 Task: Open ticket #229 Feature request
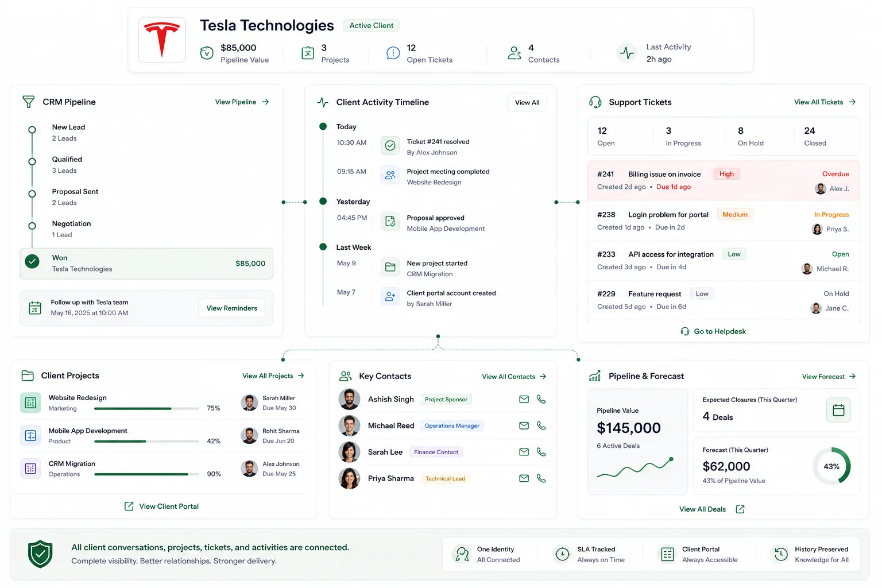[x=724, y=300]
